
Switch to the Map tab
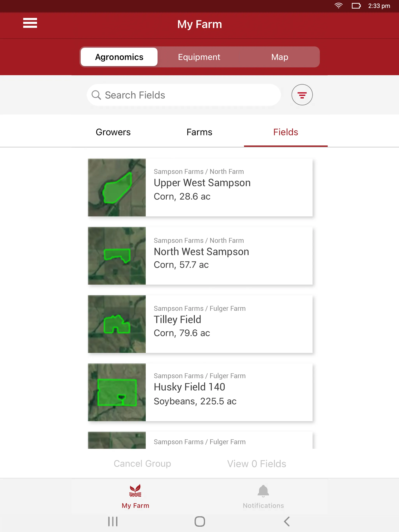[279, 56]
